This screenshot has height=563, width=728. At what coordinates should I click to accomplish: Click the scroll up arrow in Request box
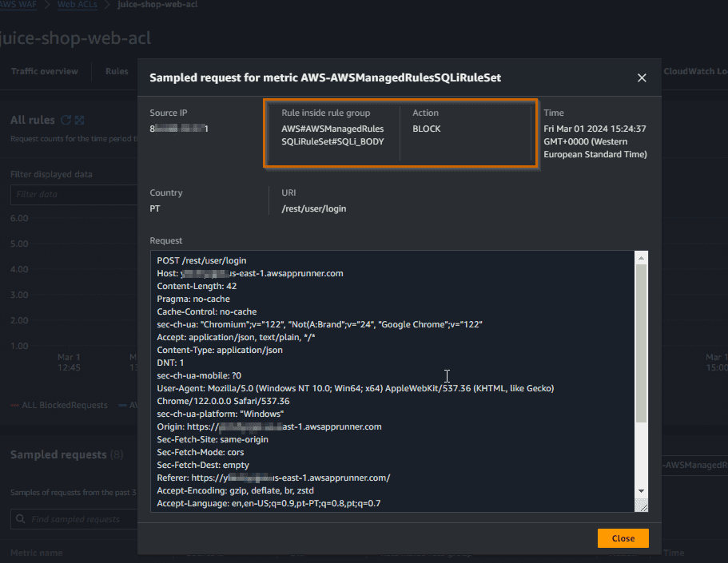tap(641, 258)
